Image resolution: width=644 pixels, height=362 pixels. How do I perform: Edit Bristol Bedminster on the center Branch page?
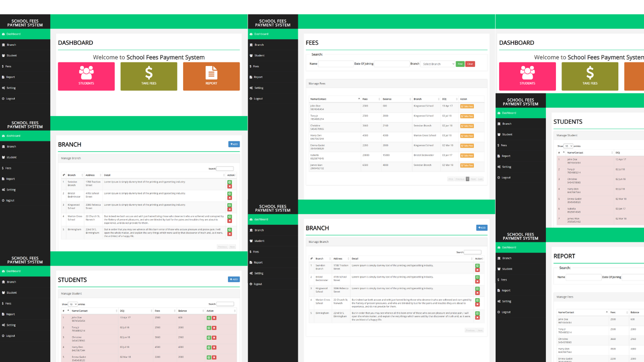pos(477,278)
